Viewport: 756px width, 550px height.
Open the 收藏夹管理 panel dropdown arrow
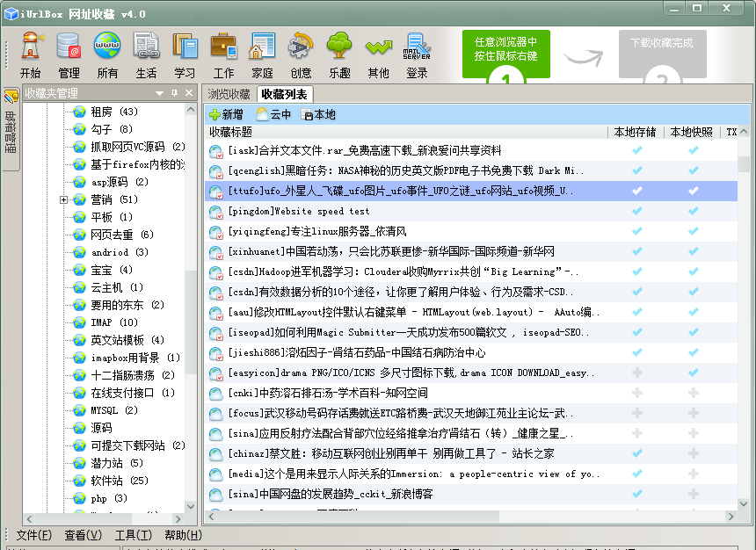click(159, 93)
